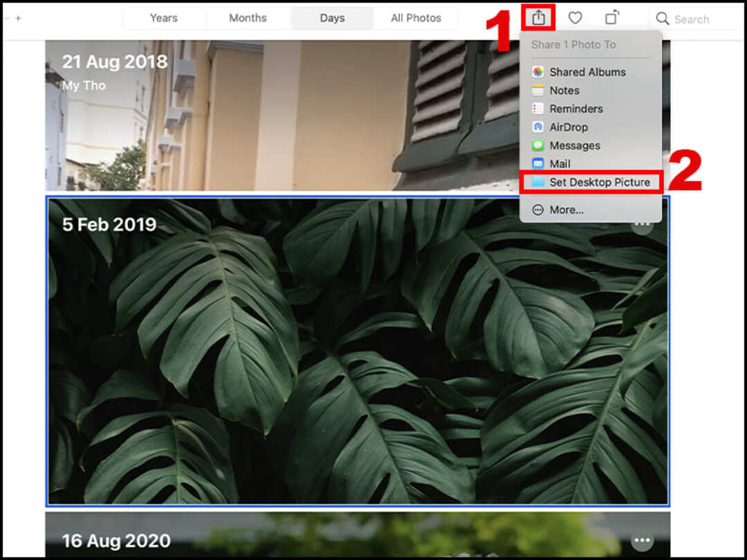Click the Reminders app icon
This screenshot has height=560, width=747.
coord(538,109)
